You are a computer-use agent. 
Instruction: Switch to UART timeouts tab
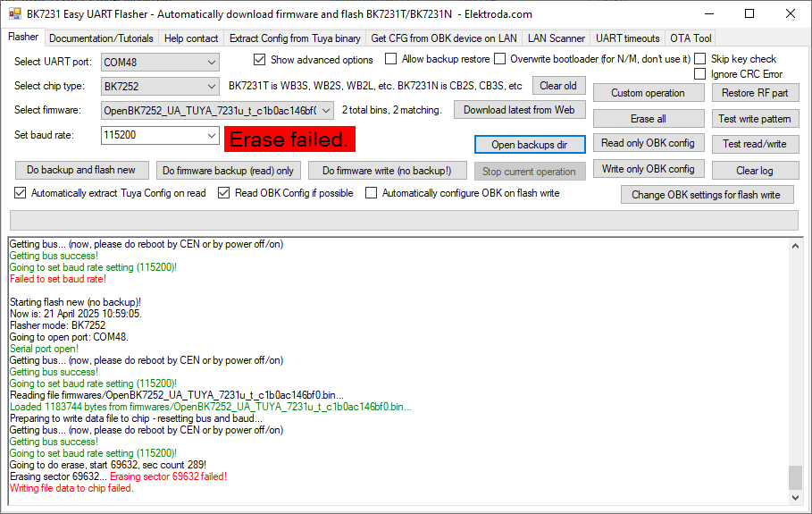pyautogui.click(x=628, y=38)
